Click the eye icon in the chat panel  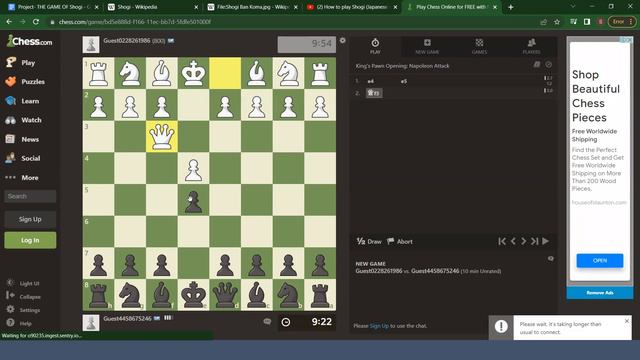(551, 258)
